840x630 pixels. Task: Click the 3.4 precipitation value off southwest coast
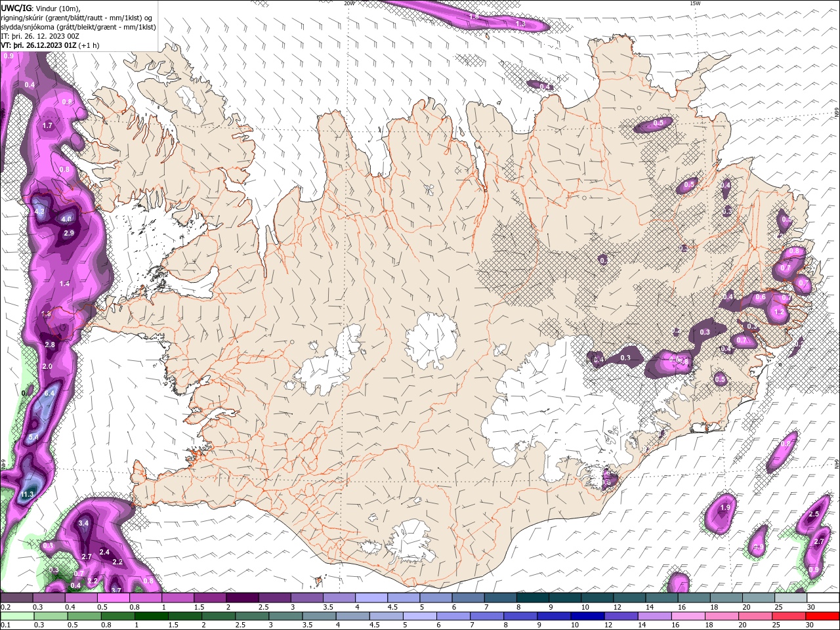[83, 523]
